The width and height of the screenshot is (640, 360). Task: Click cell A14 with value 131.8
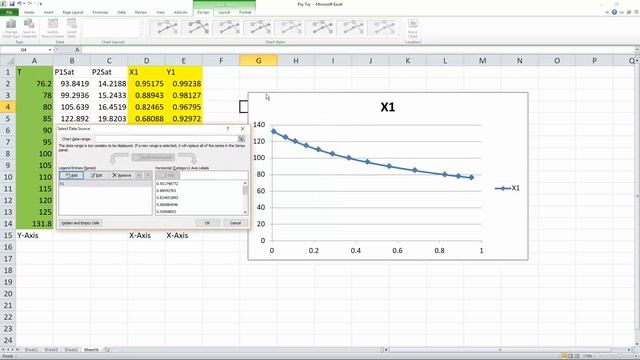[35, 224]
